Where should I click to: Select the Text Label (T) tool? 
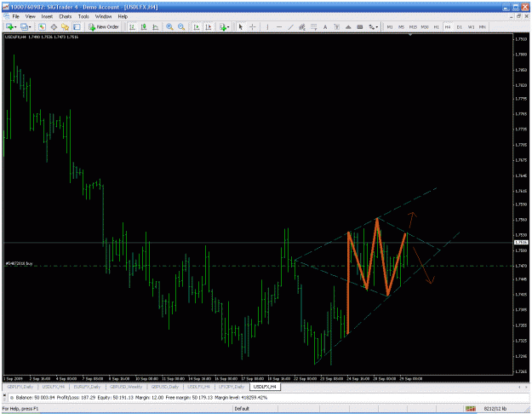[x=336, y=26]
